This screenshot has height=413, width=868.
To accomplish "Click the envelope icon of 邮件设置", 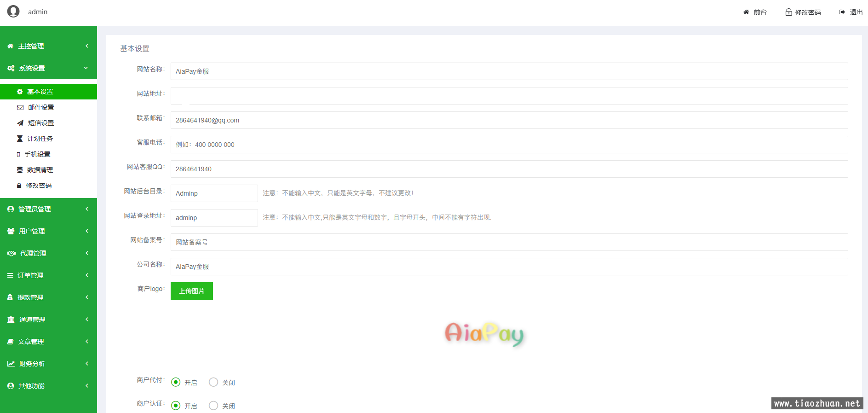I will click(x=20, y=107).
